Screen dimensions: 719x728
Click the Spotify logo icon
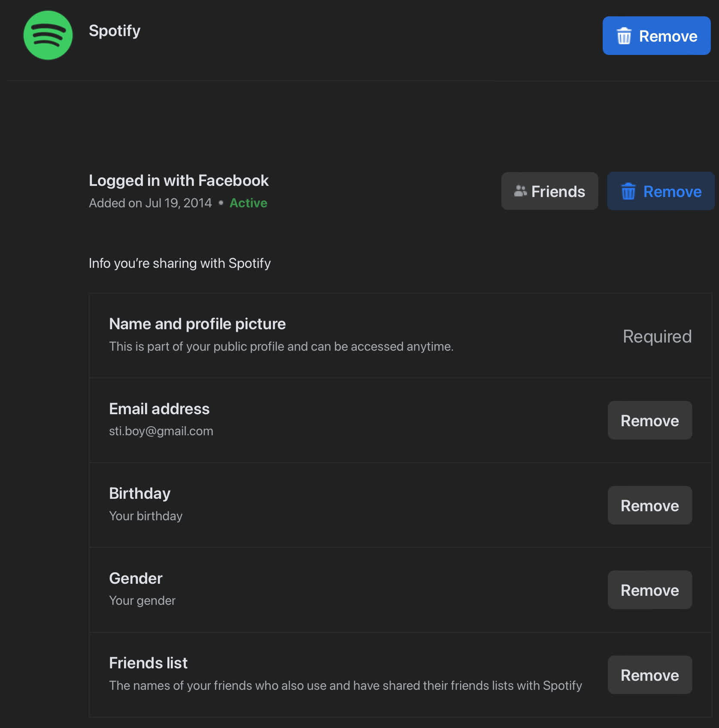click(x=48, y=35)
